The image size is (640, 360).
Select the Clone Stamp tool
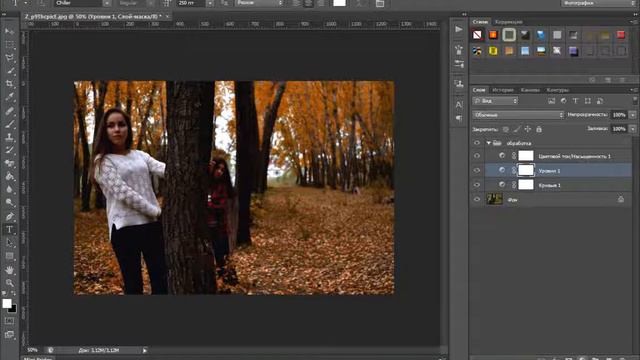coord(9,137)
